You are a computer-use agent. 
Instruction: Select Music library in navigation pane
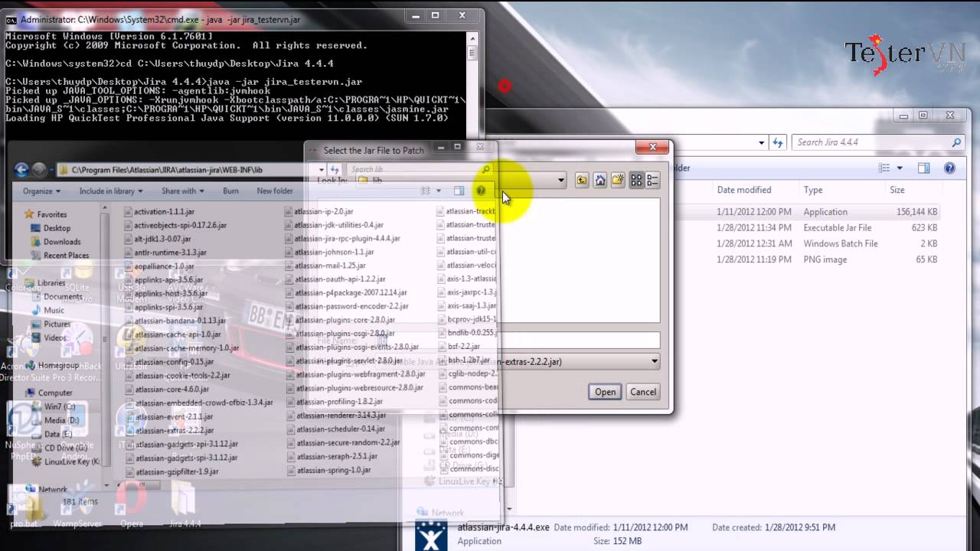54,310
